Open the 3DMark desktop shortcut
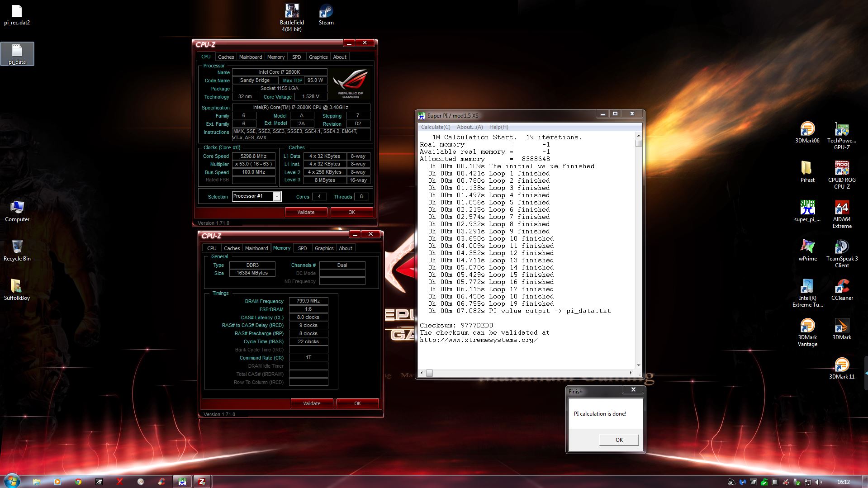 click(842, 329)
